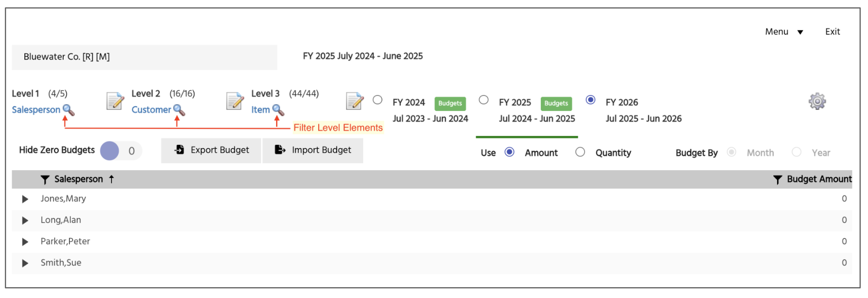Open the Customer level link
This screenshot has height=298, width=868.
coord(151,110)
